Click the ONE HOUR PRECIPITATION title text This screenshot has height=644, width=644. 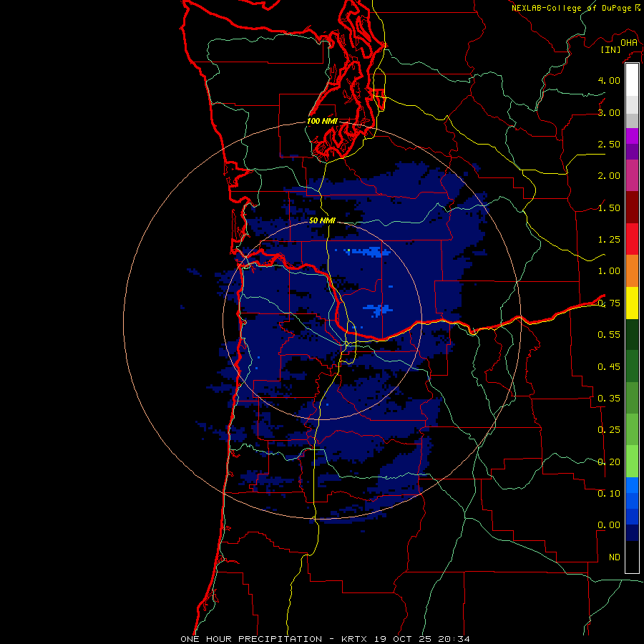[x=251, y=639]
